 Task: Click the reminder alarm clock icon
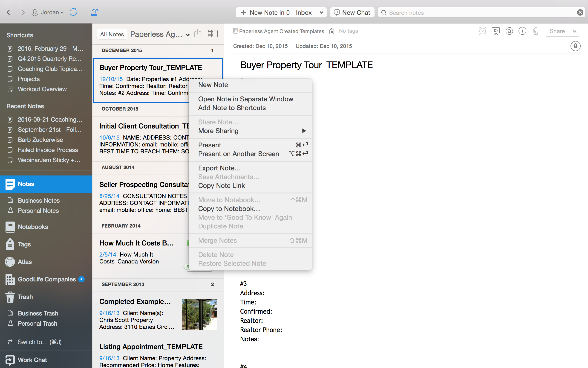click(x=482, y=31)
